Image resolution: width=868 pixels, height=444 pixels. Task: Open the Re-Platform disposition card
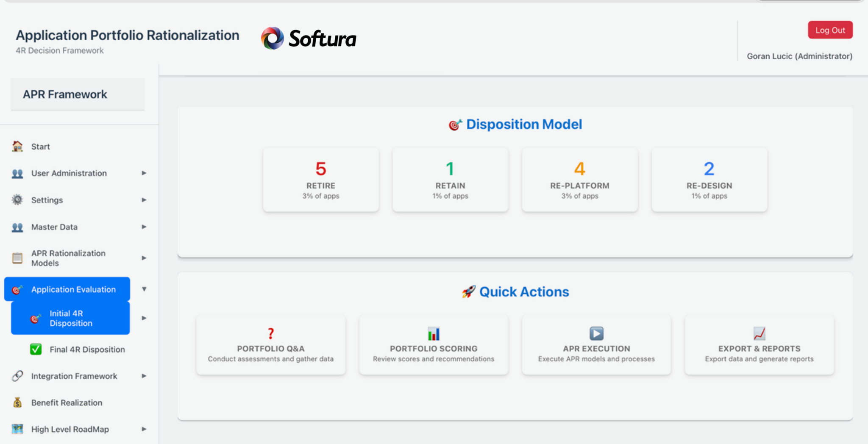[x=580, y=180]
